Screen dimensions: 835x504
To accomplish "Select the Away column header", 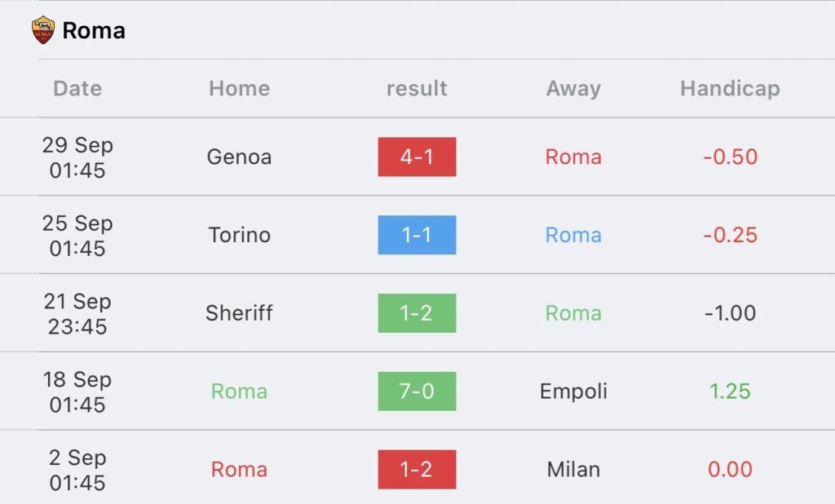I will [573, 88].
